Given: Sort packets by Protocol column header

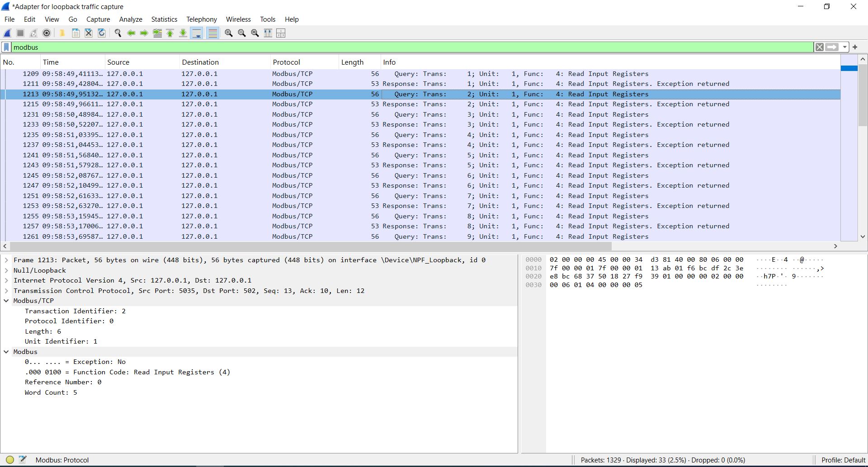Looking at the screenshot, I should (x=304, y=62).
